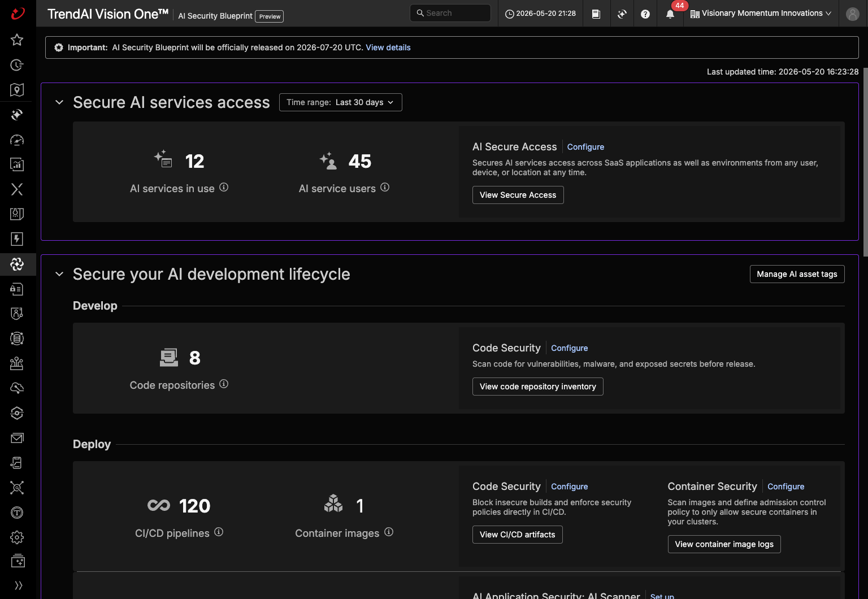Open the lightning bolt workflow icon in sidebar

(x=17, y=239)
